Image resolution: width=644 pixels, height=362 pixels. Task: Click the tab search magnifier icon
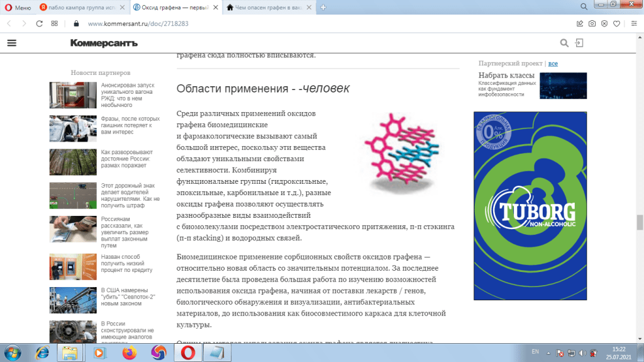(x=584, y=6)
